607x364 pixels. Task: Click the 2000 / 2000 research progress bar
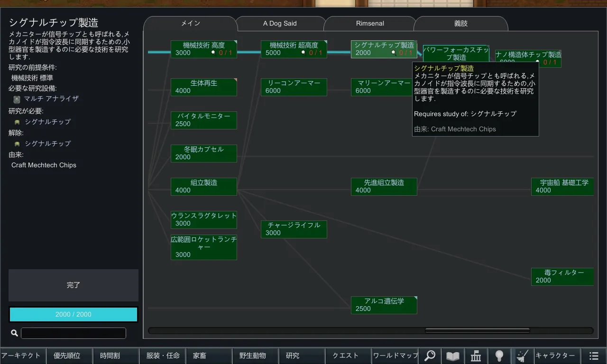point(74,314)
